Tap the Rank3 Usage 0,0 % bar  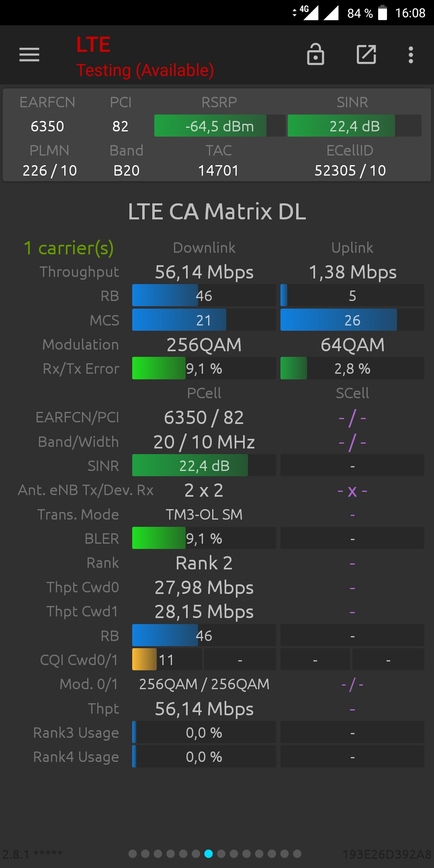[x=204, y=732]
